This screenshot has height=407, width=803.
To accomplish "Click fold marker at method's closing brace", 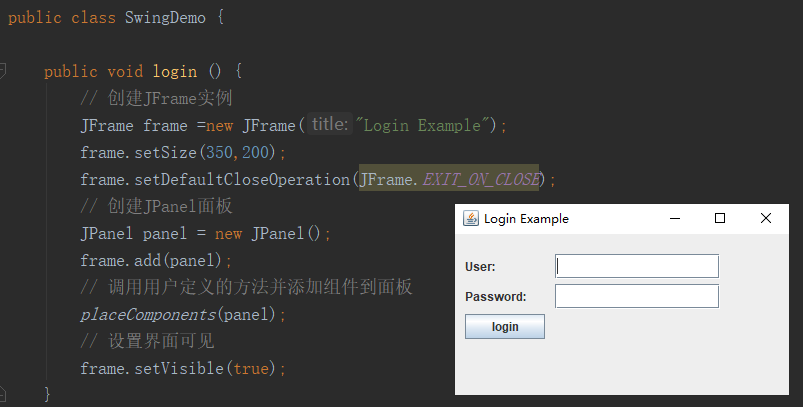I will tap(4, 391).
